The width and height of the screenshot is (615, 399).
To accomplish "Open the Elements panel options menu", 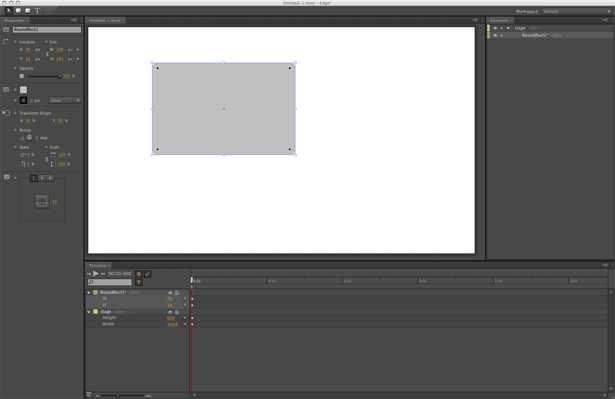I will (x=605, y=20).
